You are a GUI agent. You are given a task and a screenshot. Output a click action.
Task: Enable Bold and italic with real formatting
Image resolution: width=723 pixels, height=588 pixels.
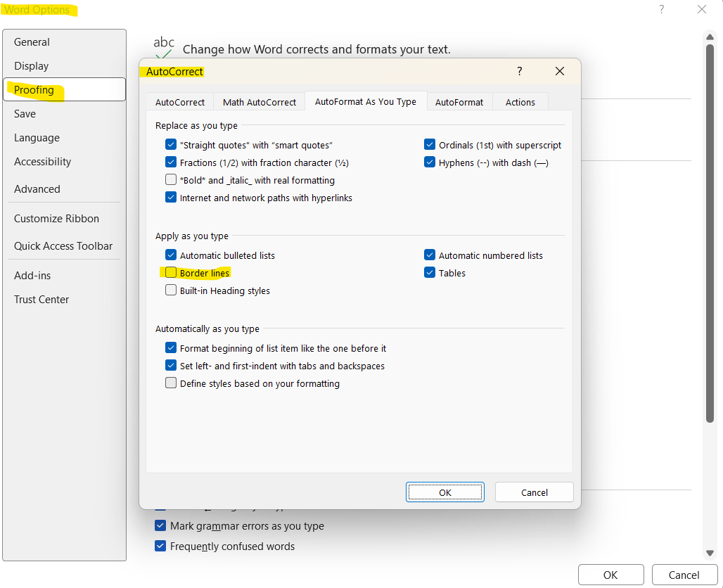pos(171,180)
